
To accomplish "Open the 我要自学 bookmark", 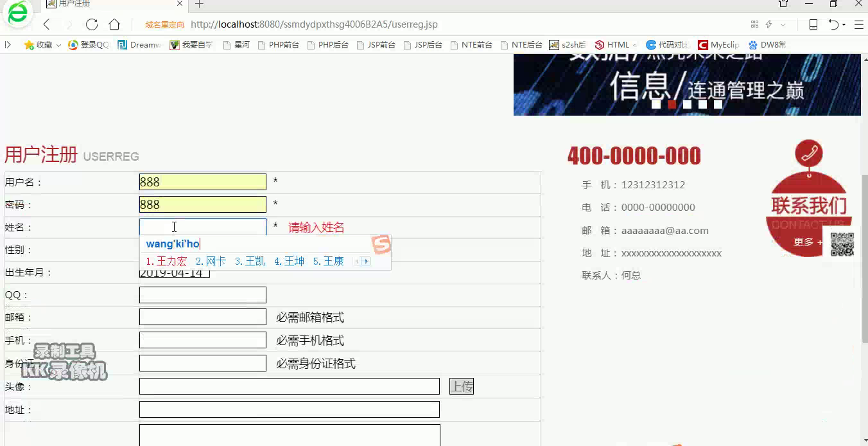I will (191, 45).
